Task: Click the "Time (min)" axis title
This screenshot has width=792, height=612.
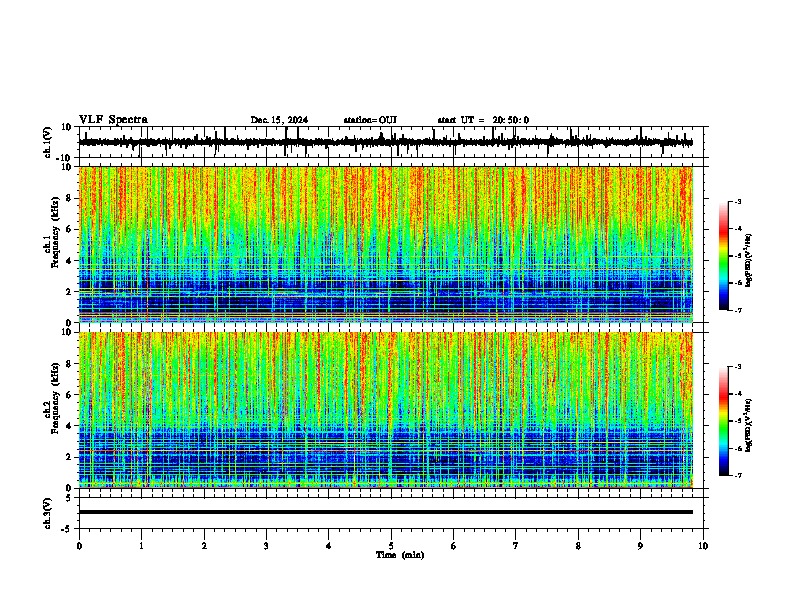Action: (400, 555)
